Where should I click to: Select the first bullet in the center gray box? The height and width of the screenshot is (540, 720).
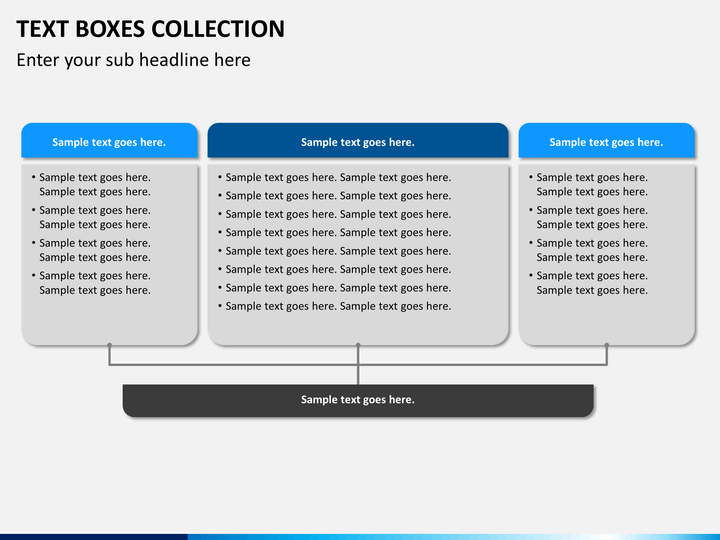[x=334, y=177]
